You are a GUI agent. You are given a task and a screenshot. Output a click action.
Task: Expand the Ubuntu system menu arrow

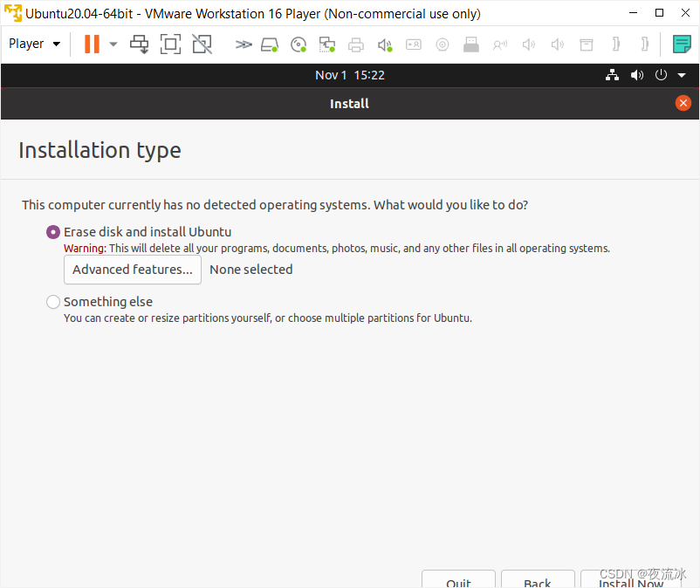(682, 75)
